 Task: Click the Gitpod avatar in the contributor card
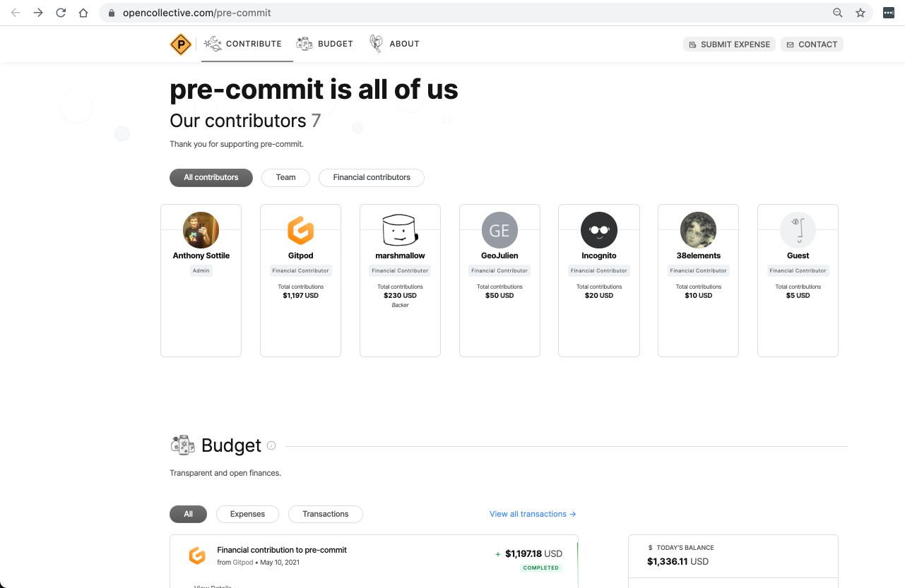[x=300, y=230]
